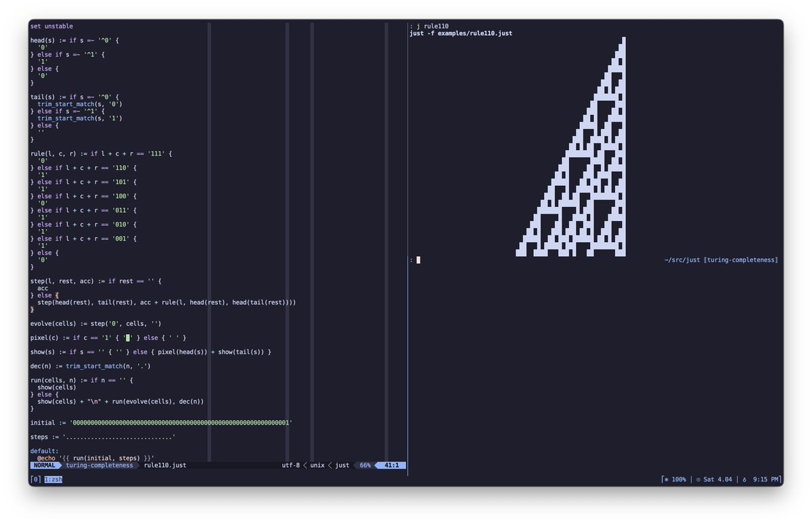Click the 9:15 PM clock in tmux bar

point(766,479)
